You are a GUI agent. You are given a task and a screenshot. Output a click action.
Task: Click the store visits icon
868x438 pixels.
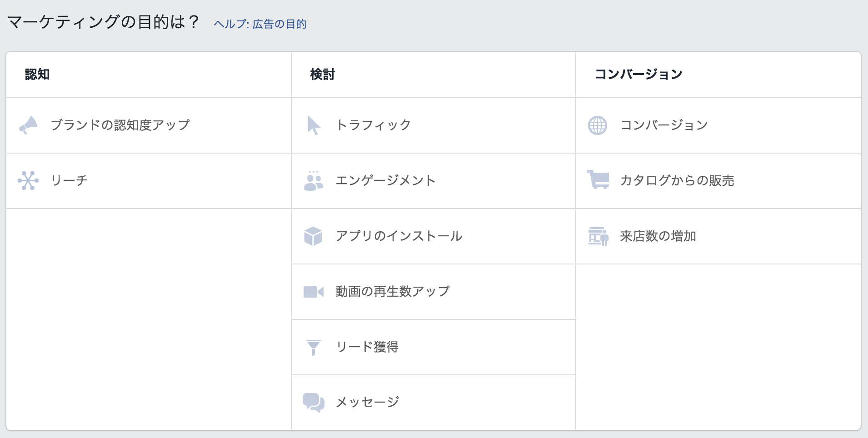tap(598, 237)
